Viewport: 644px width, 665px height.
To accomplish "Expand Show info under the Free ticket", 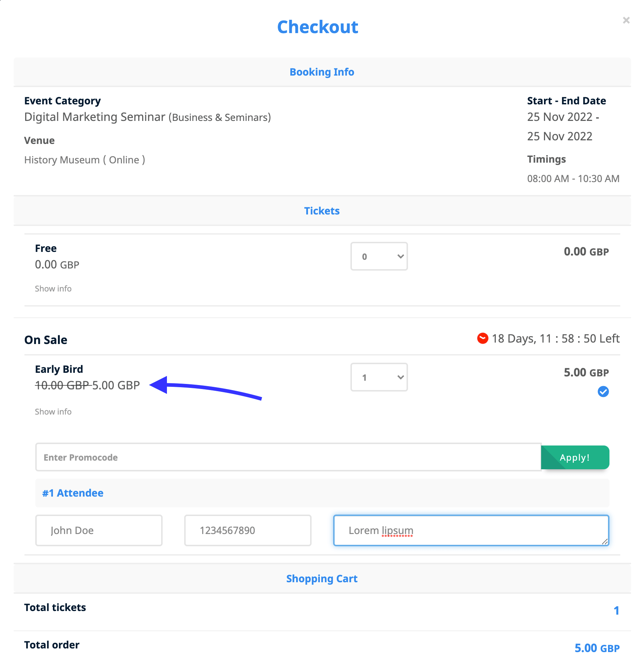I will click(53, 288).
